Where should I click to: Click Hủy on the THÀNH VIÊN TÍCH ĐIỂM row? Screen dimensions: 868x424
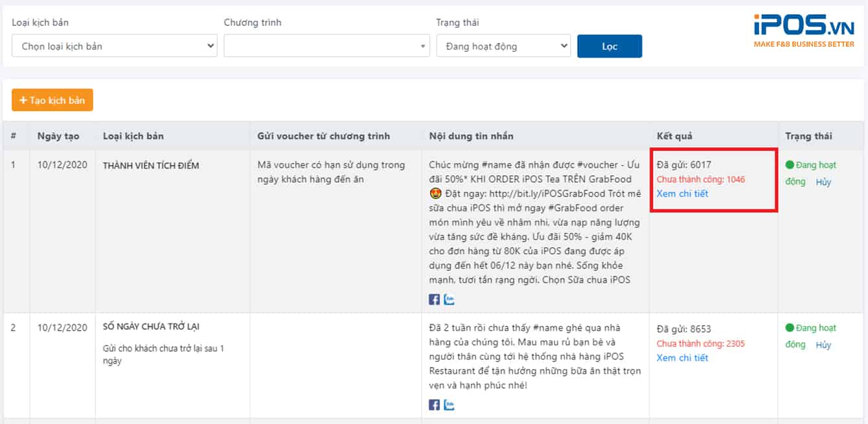[823, 182]
